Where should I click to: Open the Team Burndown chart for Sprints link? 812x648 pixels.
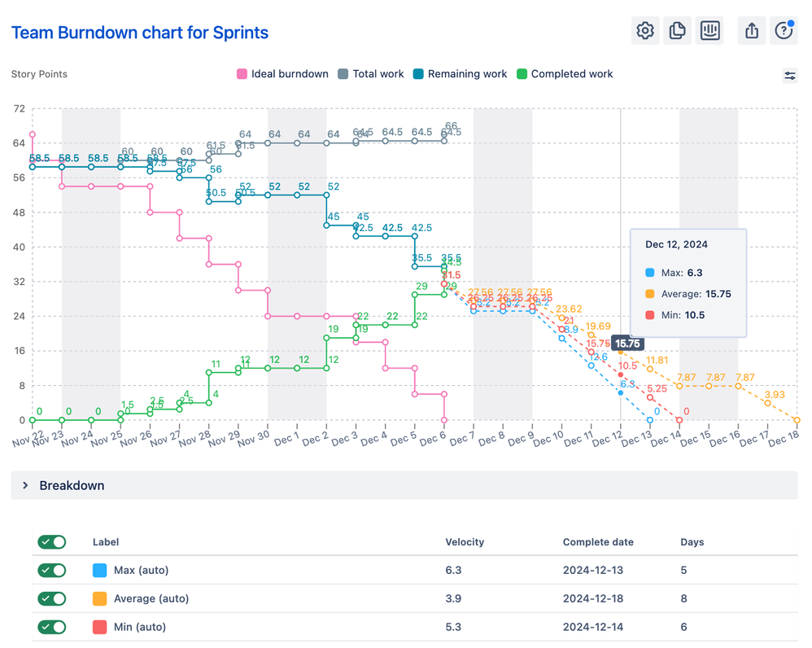[x=140, y=32]
